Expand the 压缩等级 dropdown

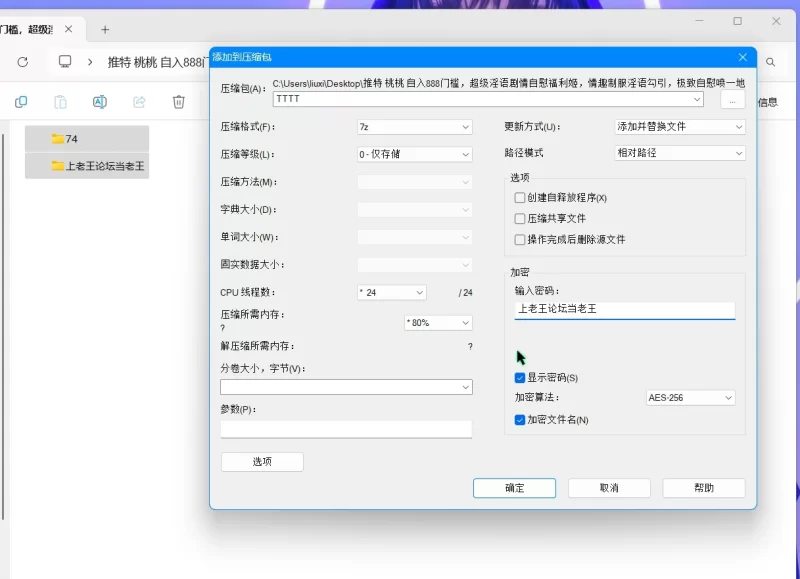[x=414, y=155]
